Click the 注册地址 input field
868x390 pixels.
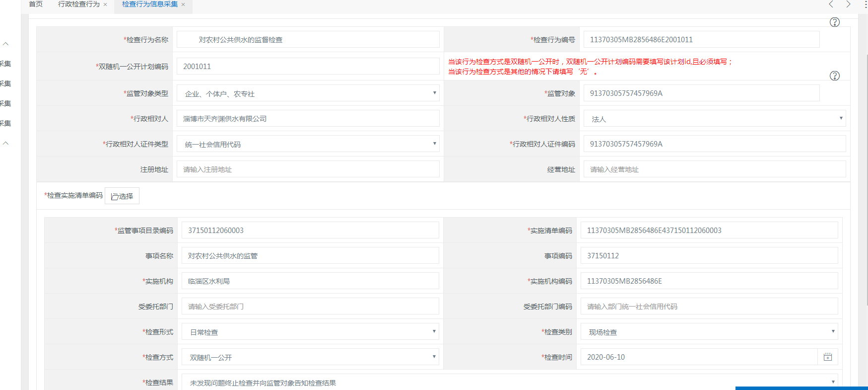point(308,169)
